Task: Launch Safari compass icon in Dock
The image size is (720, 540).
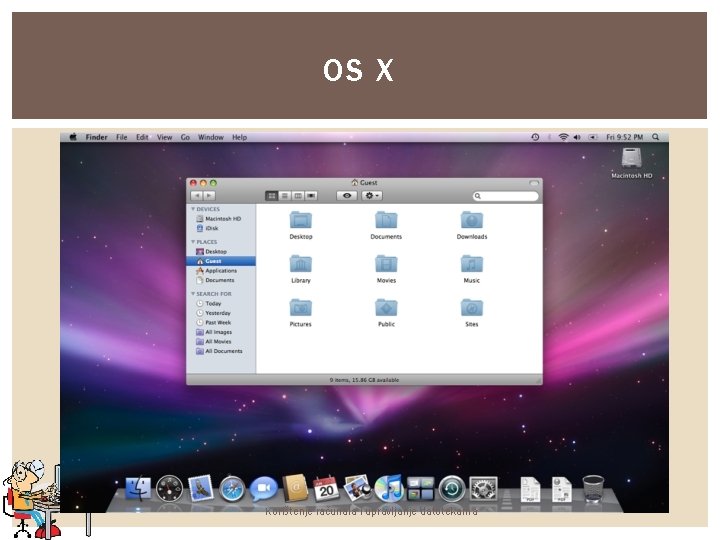Action: [x=232, y=489]
